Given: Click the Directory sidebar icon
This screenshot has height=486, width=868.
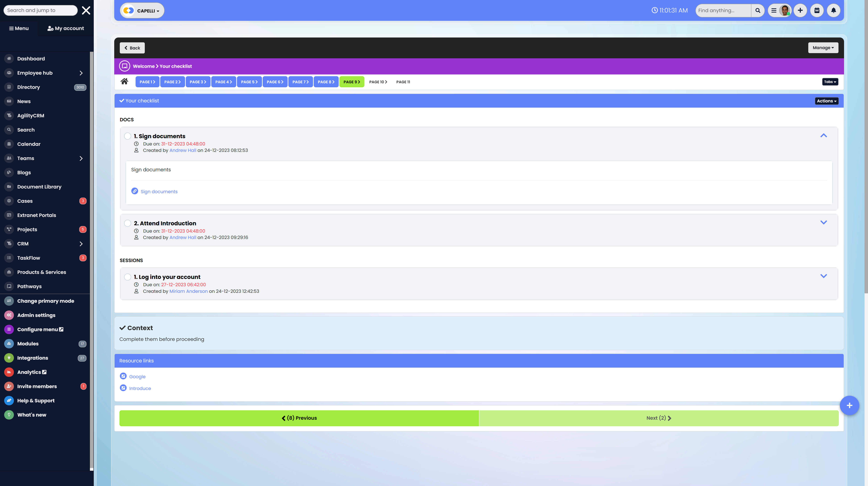Looking at the screenshot, I should 9,87.
